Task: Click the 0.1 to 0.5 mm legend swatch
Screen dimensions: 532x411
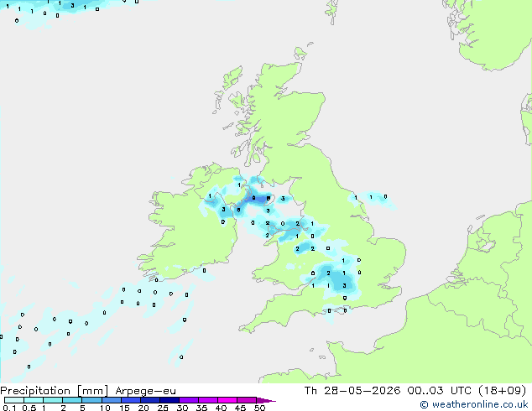Action: click(x=14, y=400)
